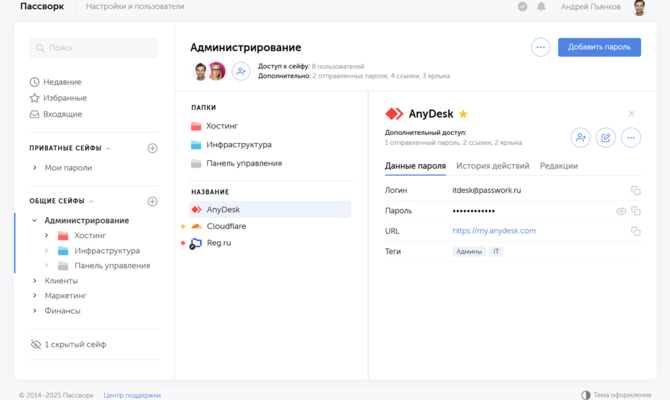The image size is (670, 400).
Task: Click the Cloudflare cloud icon
Action: point(197,226)
